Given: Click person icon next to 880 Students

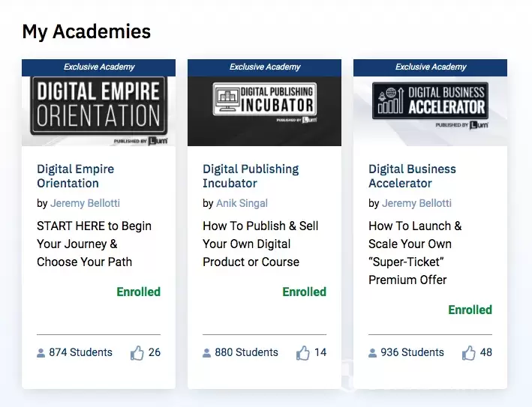Looking at the screenshot, I should (207, 353).
